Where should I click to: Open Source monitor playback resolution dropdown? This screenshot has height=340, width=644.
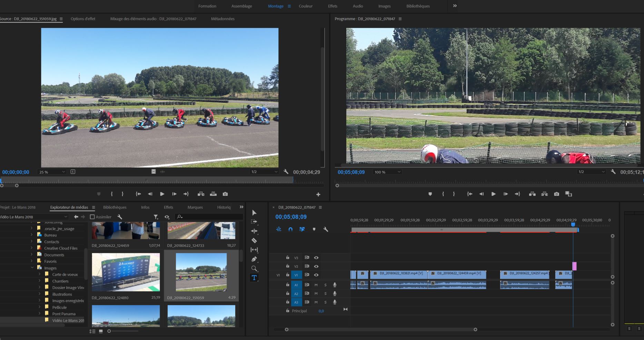pos(264,172)
